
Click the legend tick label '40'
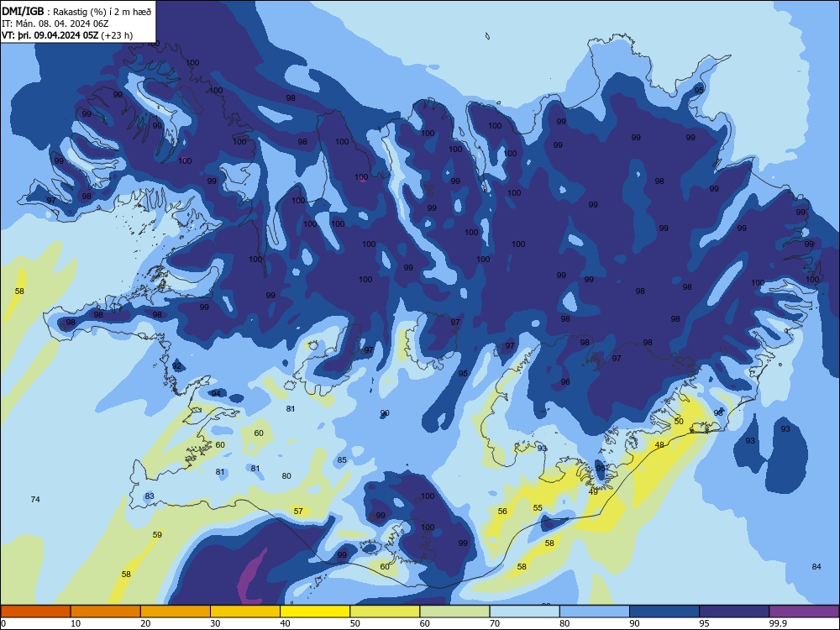(x=285, y=623)
